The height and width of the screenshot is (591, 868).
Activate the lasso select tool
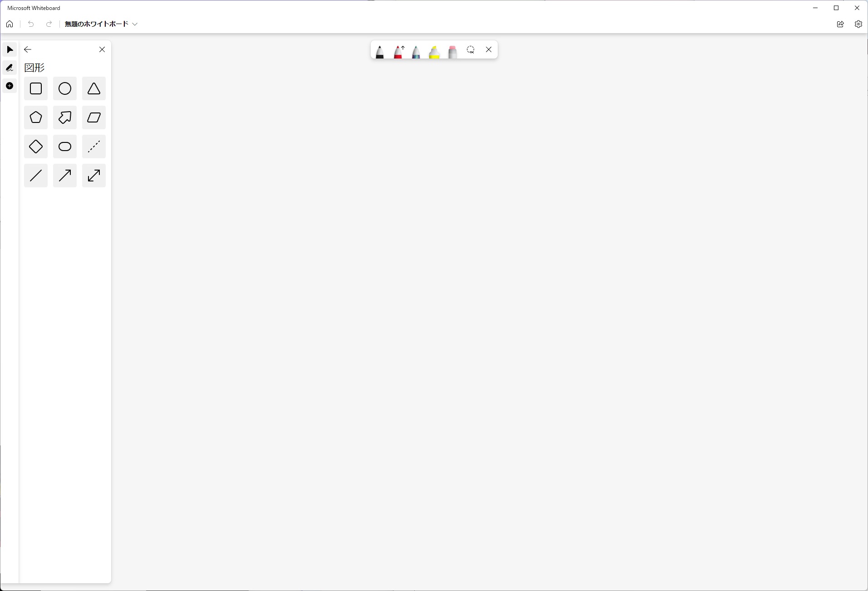471,50
